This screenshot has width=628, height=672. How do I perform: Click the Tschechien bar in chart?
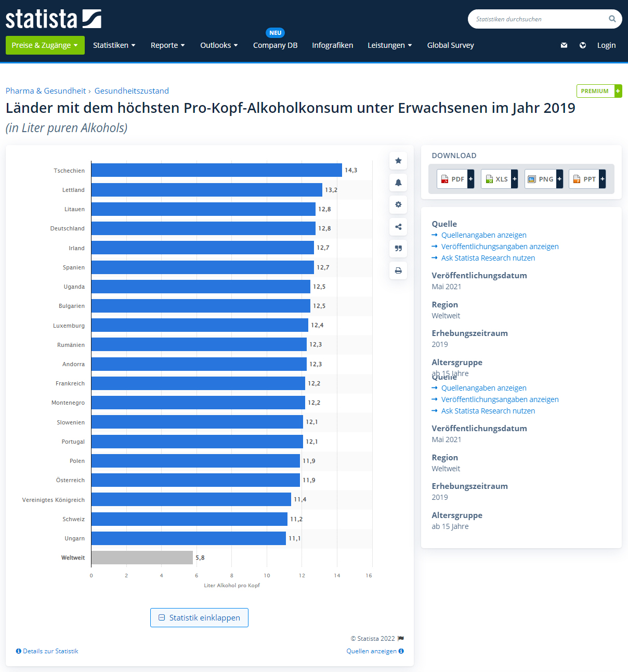click(216, 170)
